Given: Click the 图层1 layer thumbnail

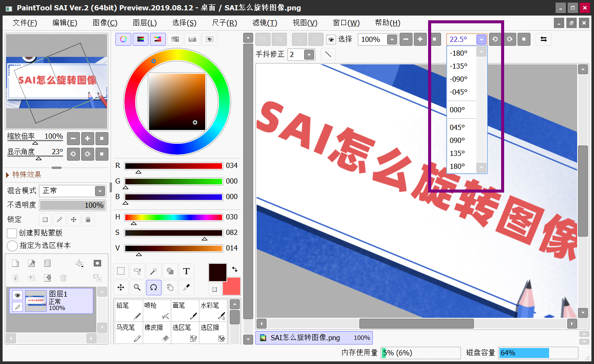Looking at the screenshot, I should (x=36, y=301).
